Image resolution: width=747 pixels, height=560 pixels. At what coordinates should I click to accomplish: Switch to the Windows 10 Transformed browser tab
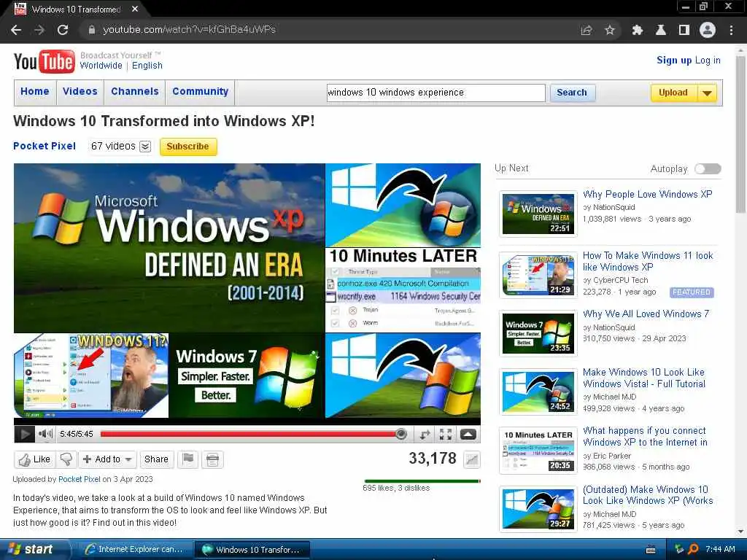click(76, 9)
